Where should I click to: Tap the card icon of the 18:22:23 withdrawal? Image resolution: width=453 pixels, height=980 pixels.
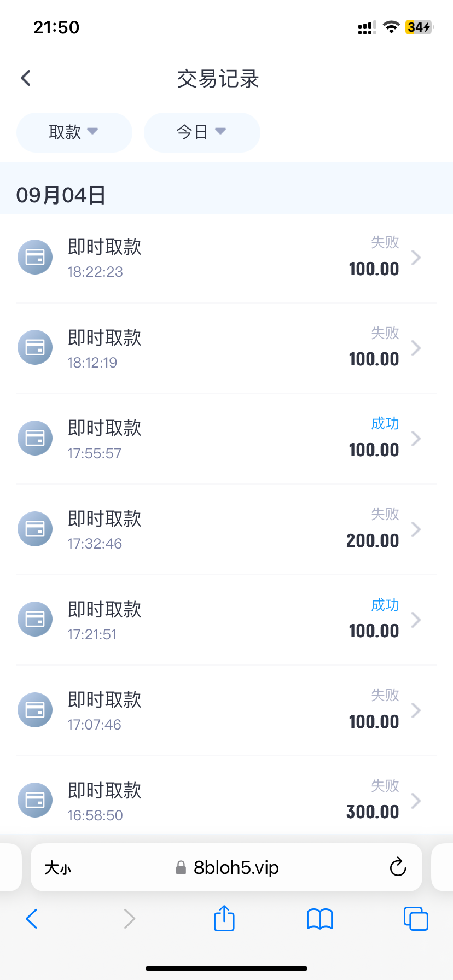tap(35, 257)
